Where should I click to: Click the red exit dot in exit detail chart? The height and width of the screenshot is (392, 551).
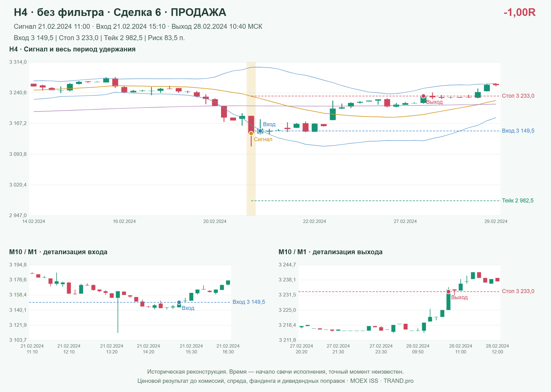point(448,292)
